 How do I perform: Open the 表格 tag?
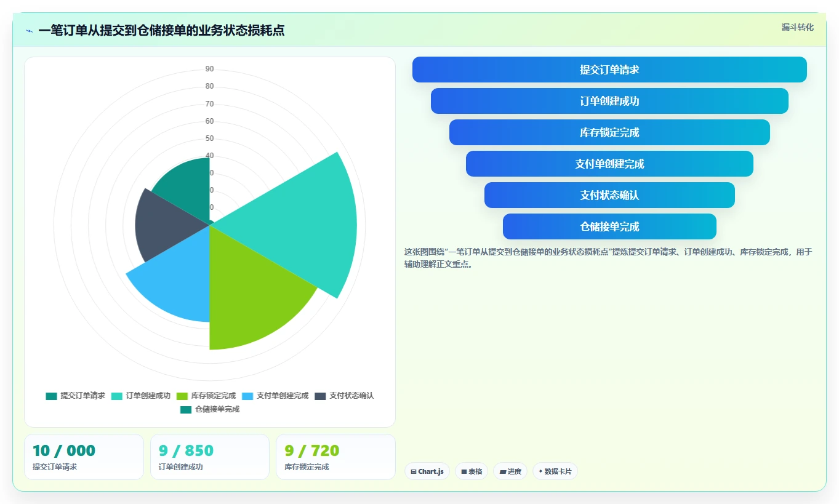(x=472, y=471)
